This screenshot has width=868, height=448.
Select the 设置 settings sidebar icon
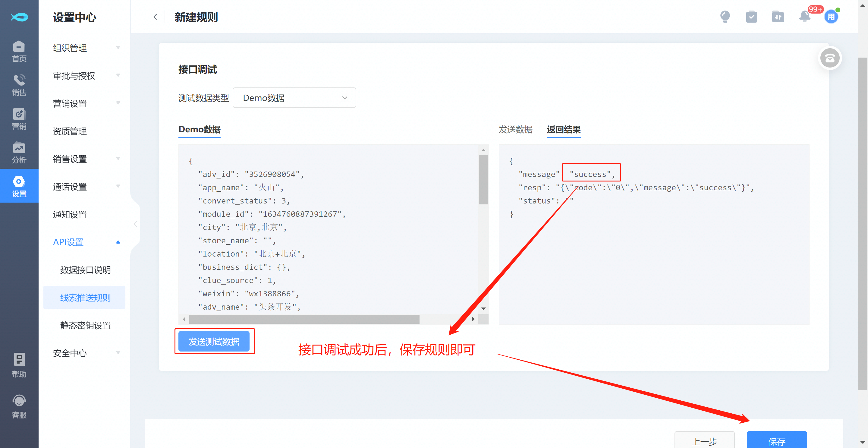(19, 186)
